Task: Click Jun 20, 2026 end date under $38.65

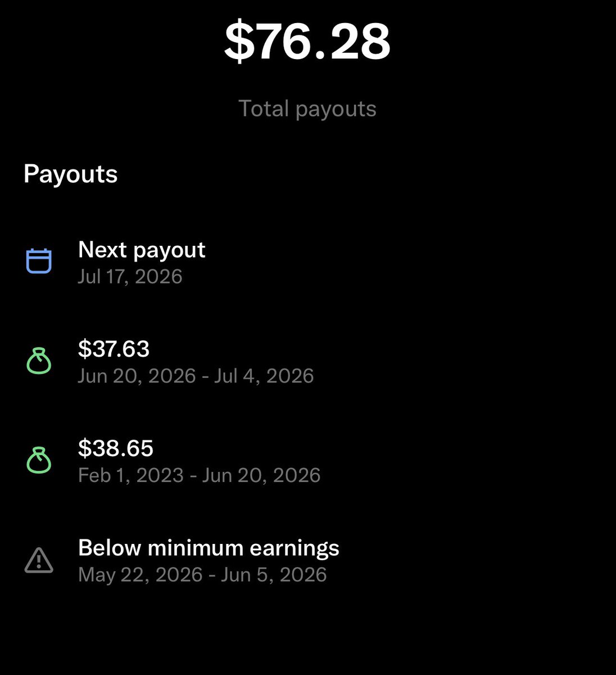Action: 261,475
